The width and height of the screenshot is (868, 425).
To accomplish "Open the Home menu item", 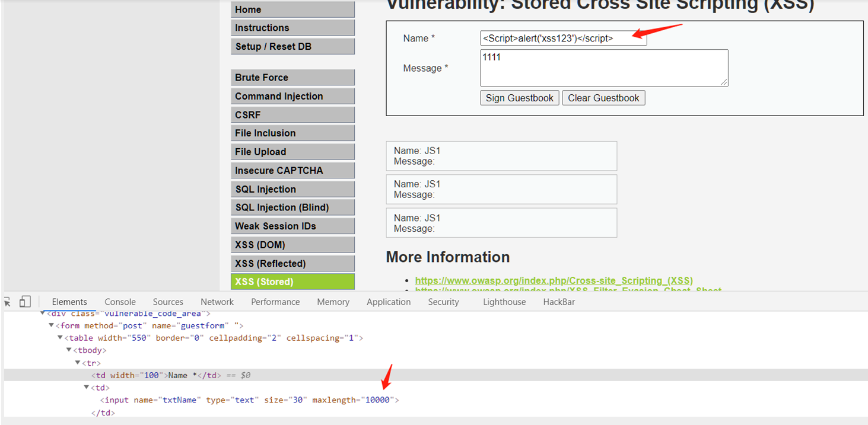I will [292, 9].
